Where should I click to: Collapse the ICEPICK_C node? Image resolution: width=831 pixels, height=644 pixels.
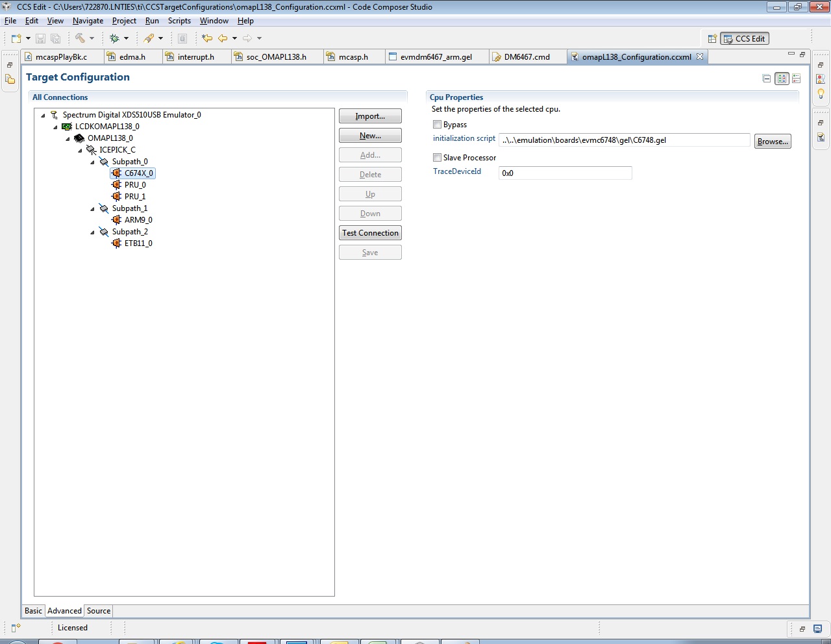[x=81, y=150]
